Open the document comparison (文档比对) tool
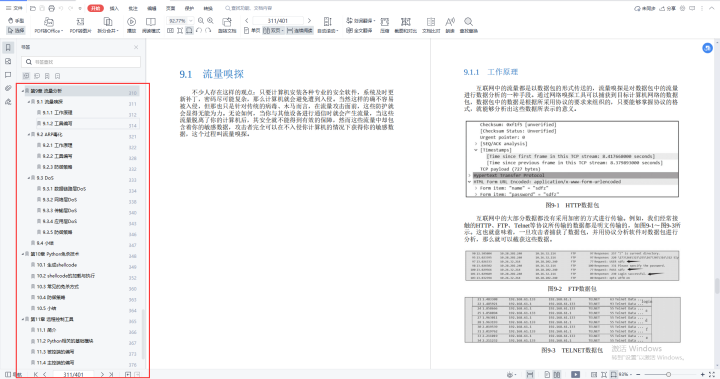Viewport: 720px width, 379px height. 431,25
